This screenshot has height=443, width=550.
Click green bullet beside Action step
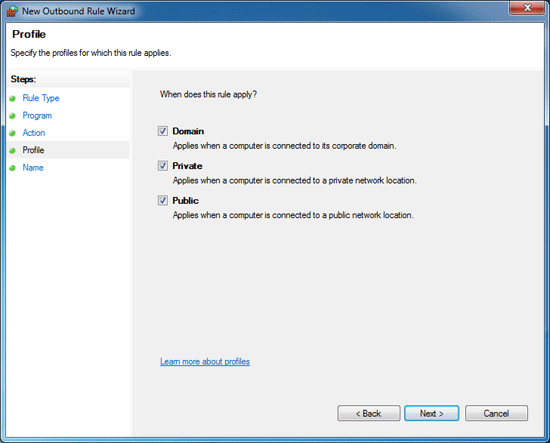13,133
